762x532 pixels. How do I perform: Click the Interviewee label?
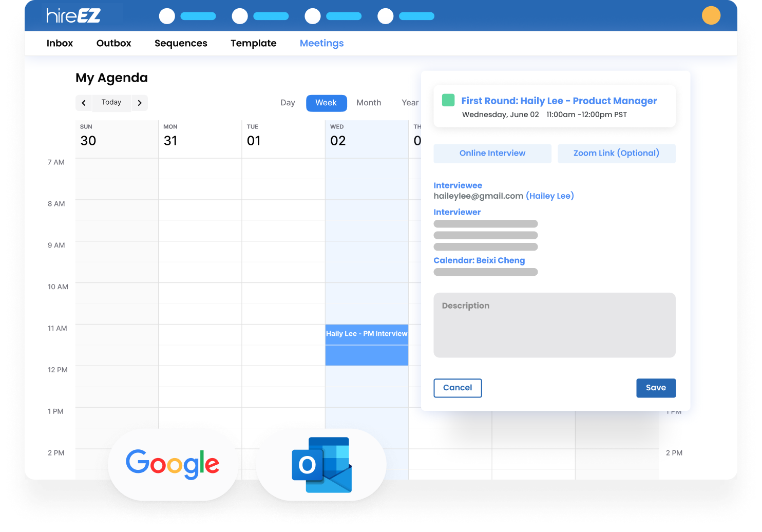click(458, 185)
